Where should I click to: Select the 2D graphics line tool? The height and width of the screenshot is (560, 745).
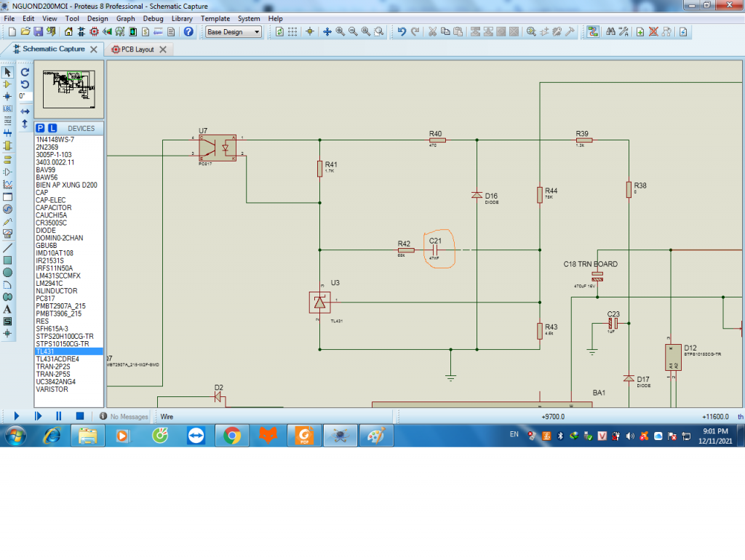(x=8, y=247)
